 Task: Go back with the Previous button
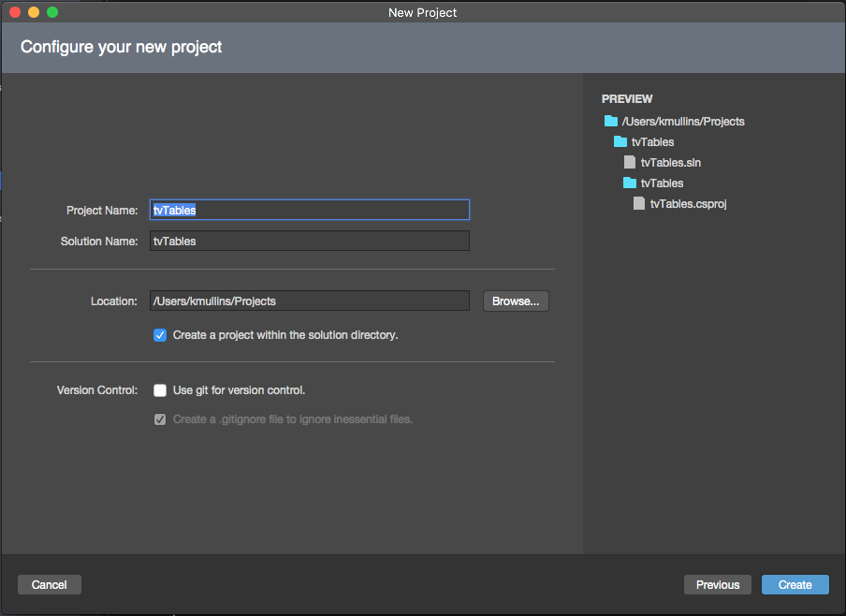click(718, 585)
